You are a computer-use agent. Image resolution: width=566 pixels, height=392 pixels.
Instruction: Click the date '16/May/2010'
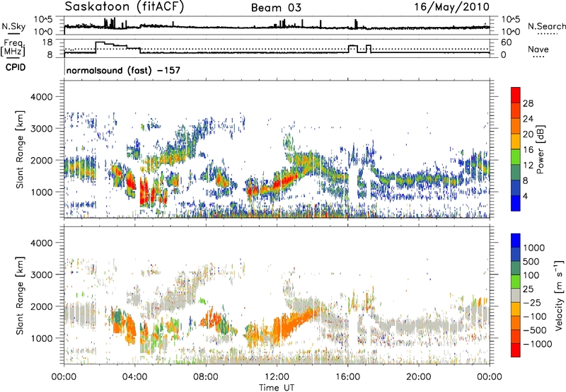pos(451,7)
